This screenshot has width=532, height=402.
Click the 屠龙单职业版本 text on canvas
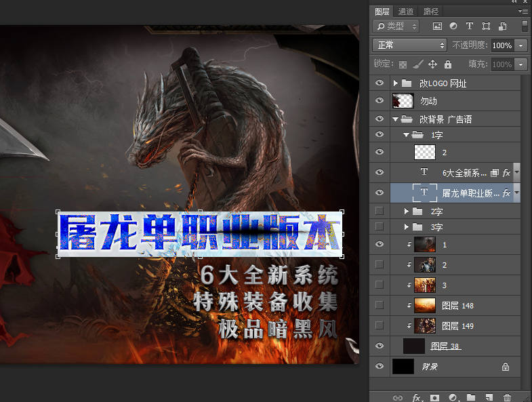(x=200, y=234)
